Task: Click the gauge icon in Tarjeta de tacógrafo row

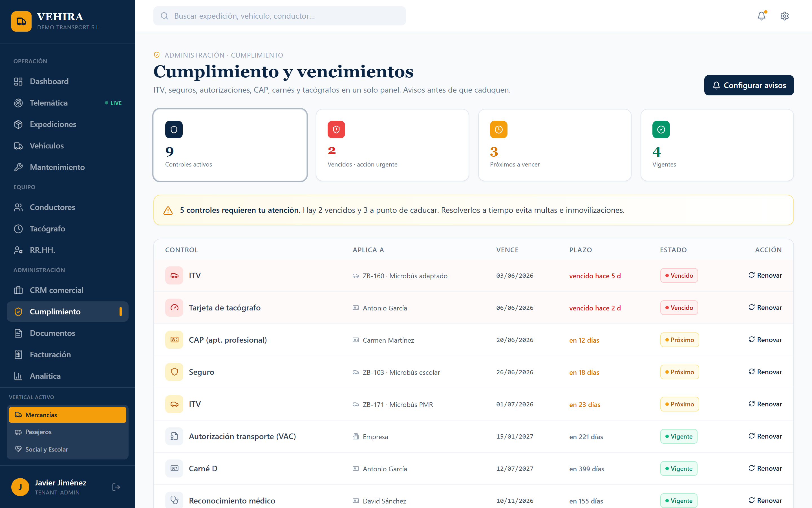Action: tap(174, 308)
